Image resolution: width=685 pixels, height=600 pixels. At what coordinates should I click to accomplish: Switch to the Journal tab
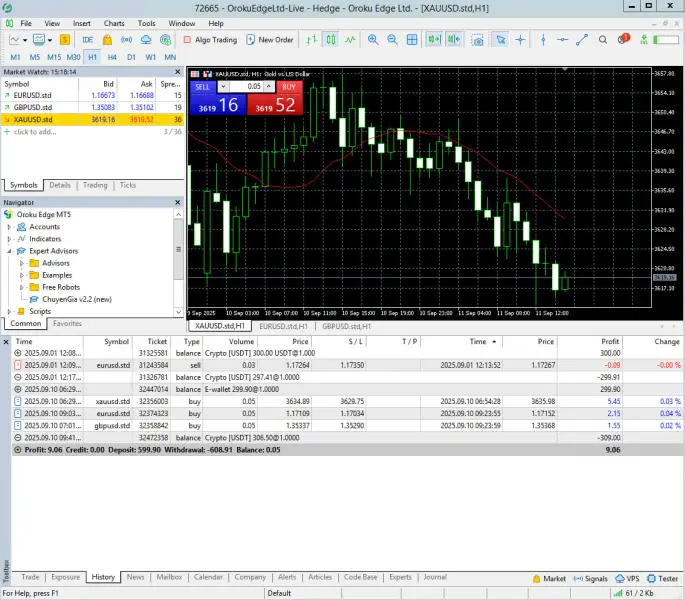click(x=435, y=577)
